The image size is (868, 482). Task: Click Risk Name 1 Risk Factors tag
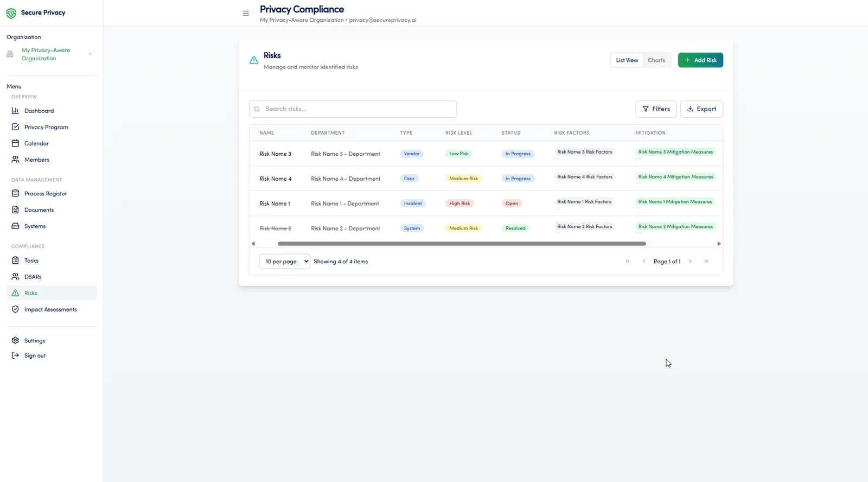[x=584, y=202]
